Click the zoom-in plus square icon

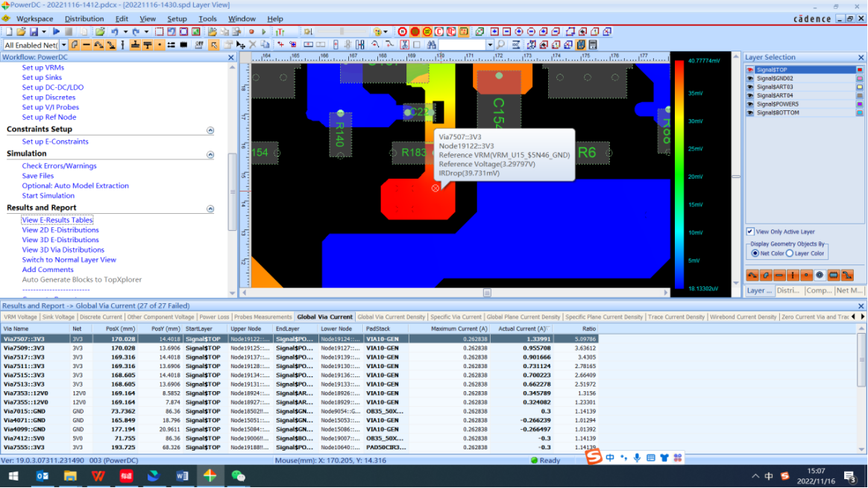(494, 31)
